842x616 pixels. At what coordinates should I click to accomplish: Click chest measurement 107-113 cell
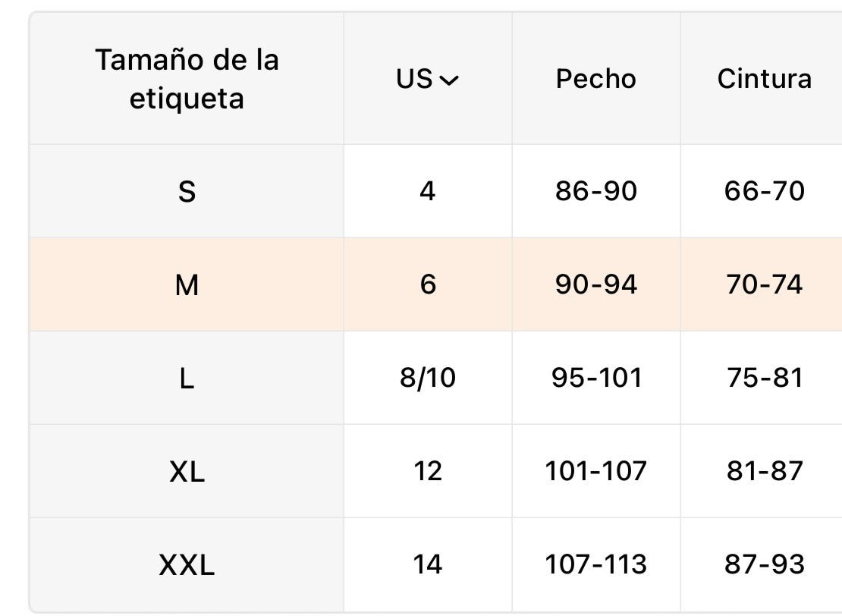(596, 564)
